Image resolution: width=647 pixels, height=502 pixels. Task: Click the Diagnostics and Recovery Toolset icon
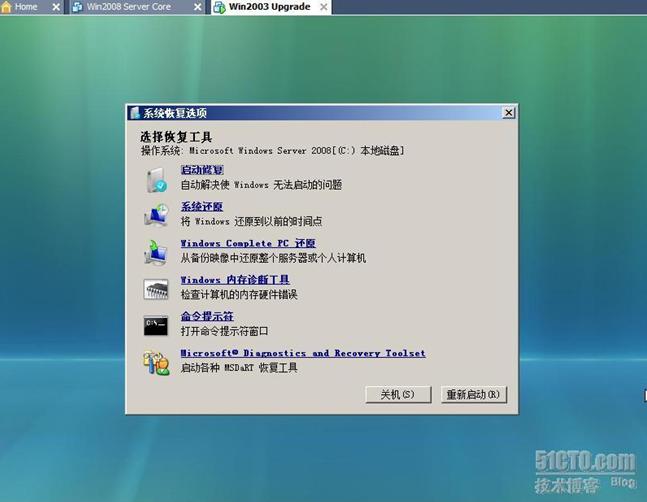coord(156,361)
